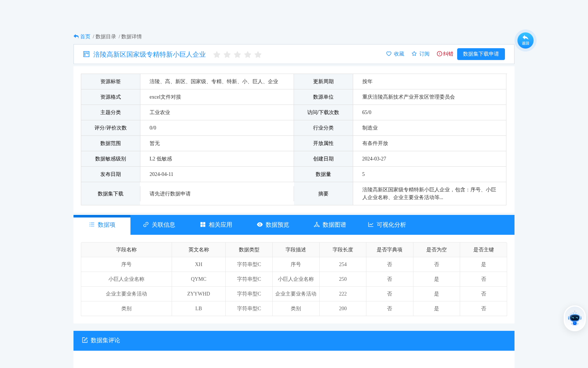This screenshot has width=588, height=368.
Task: Click the heart icon for 收藏
Action: (x=389, y=54)
